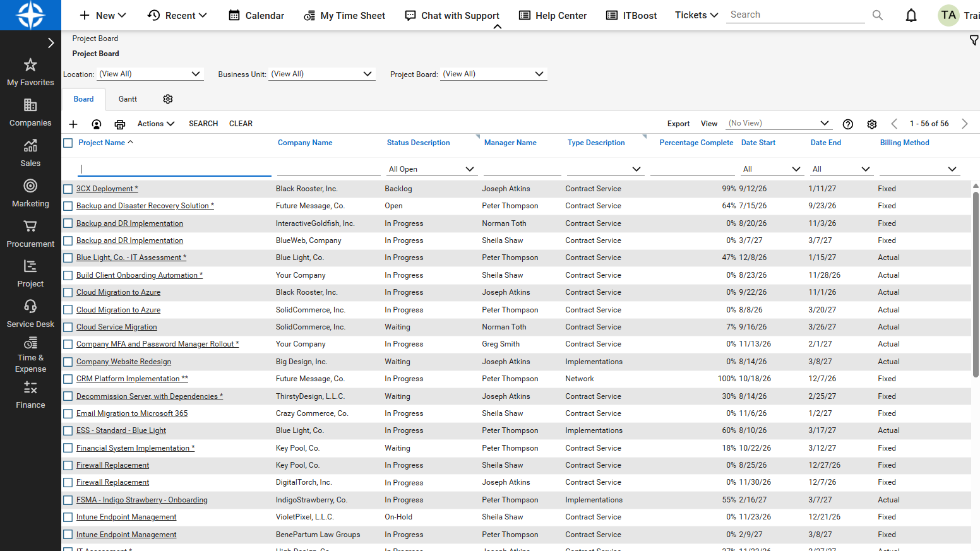Click the filter funnel icon
The image size is (980, 551).
click(974, 40)
